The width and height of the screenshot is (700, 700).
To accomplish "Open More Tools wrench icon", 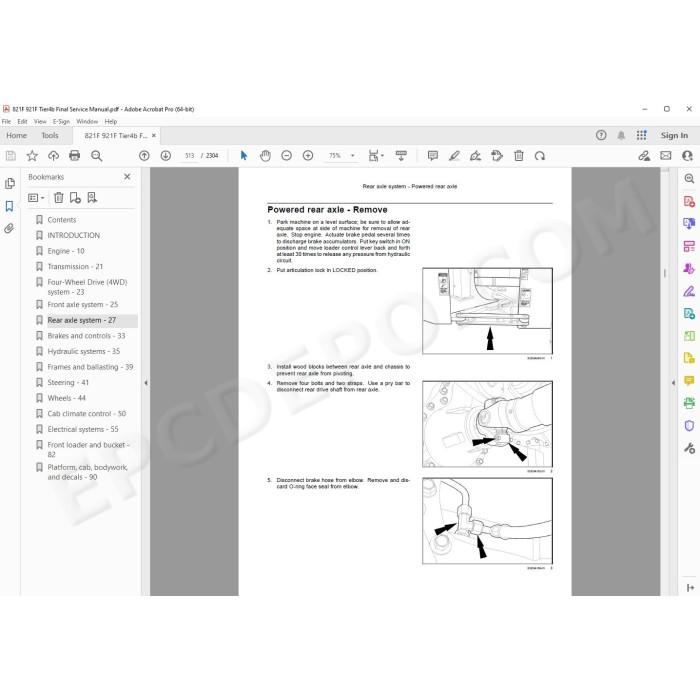I will tap(689, 448).
